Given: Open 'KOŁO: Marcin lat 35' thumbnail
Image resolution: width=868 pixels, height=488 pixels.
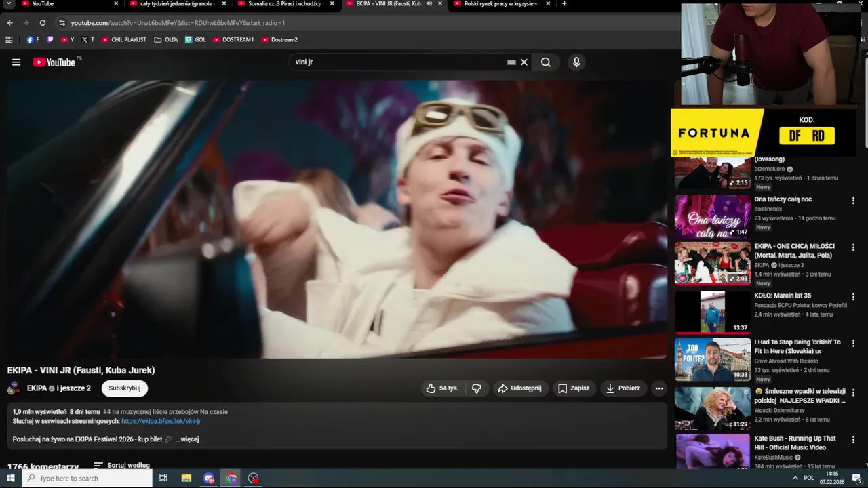Looking at the screenshot, I should (x=712, y=312).
